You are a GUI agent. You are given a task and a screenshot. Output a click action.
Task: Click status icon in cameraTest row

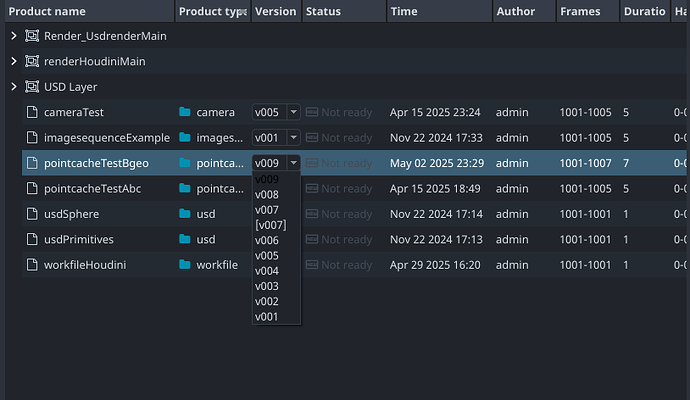pos(312,112)
